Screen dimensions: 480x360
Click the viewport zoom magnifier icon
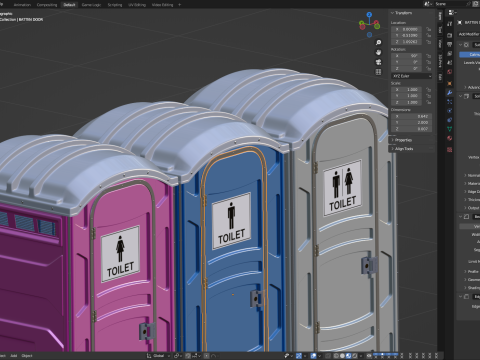378,43
